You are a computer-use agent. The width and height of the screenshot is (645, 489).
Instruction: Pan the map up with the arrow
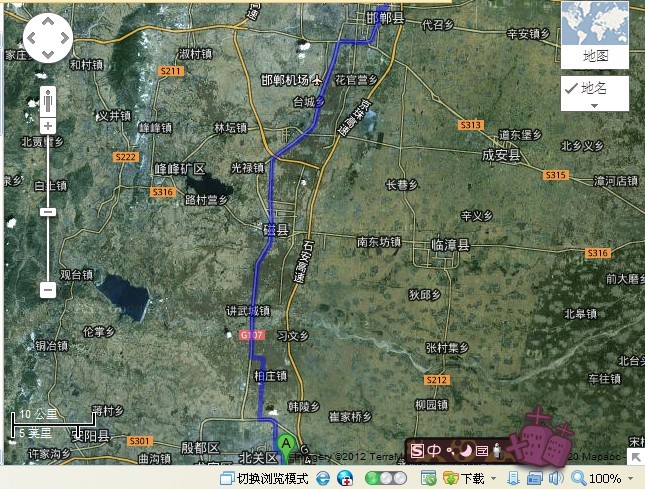point(48,22)
